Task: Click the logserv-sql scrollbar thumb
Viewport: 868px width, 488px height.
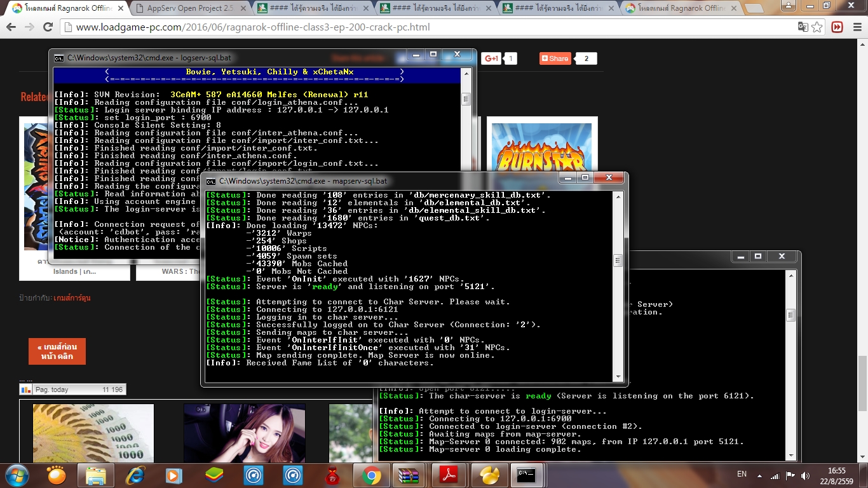Action: click(x=466, y=99)
